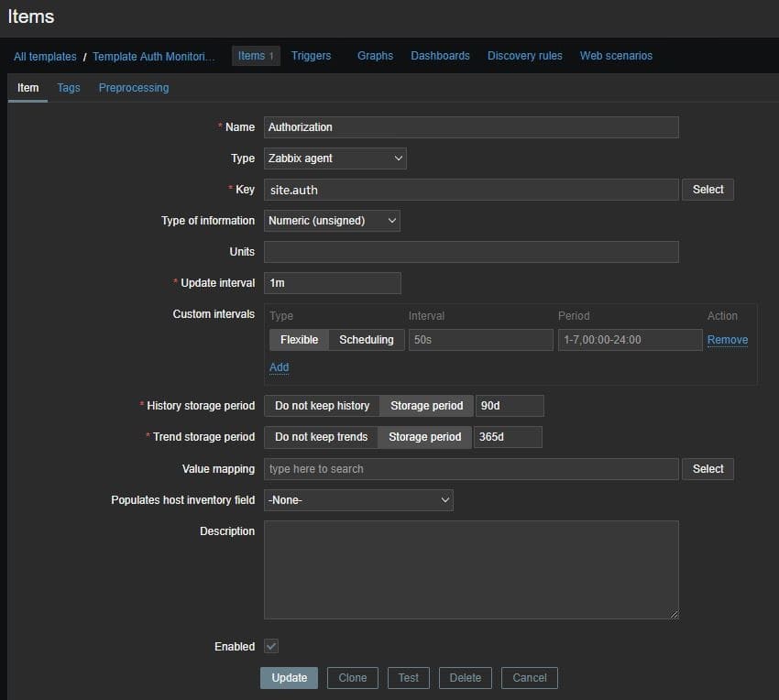This screenshot has width=779, height=700.
Task: Go to Triggers in template navigation
Action: (x=311, y=56)
